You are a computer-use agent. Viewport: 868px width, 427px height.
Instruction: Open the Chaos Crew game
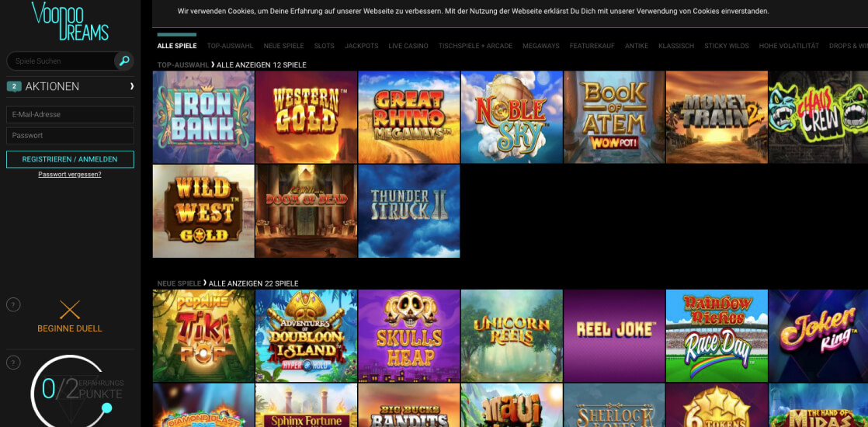point(818,117)
